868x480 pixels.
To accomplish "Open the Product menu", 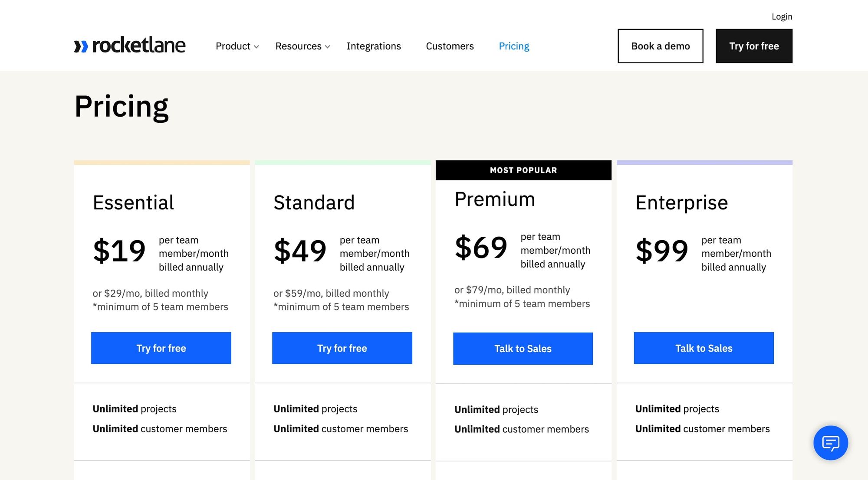I will pos(233,46).
